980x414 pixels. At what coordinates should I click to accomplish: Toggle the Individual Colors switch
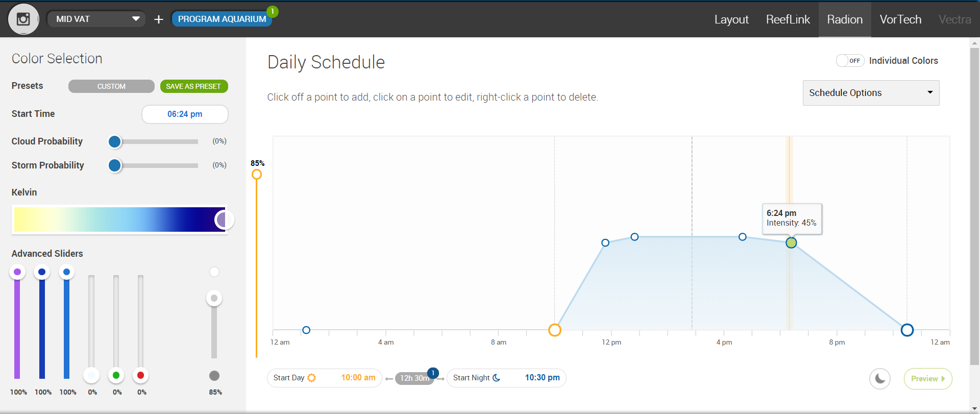click(x=850, y=61)
